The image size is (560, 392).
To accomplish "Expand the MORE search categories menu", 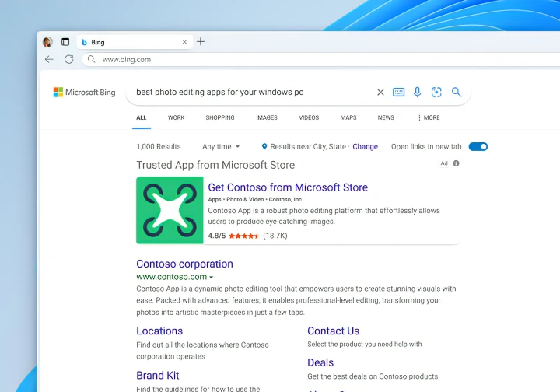I will [x=429, y=117].
